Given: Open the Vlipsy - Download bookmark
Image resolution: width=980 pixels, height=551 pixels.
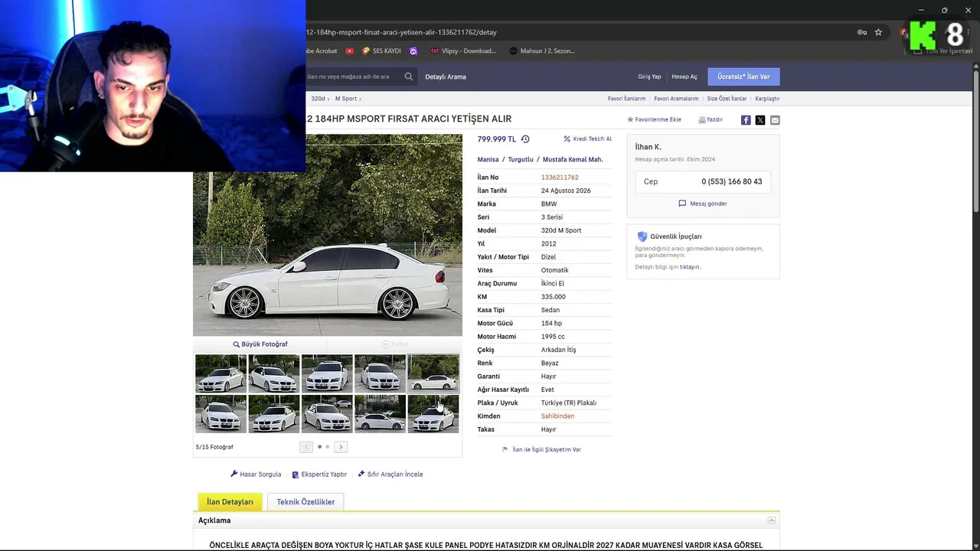Looking at the screenshot, I should pyautogui.click(x=463, y=51).
